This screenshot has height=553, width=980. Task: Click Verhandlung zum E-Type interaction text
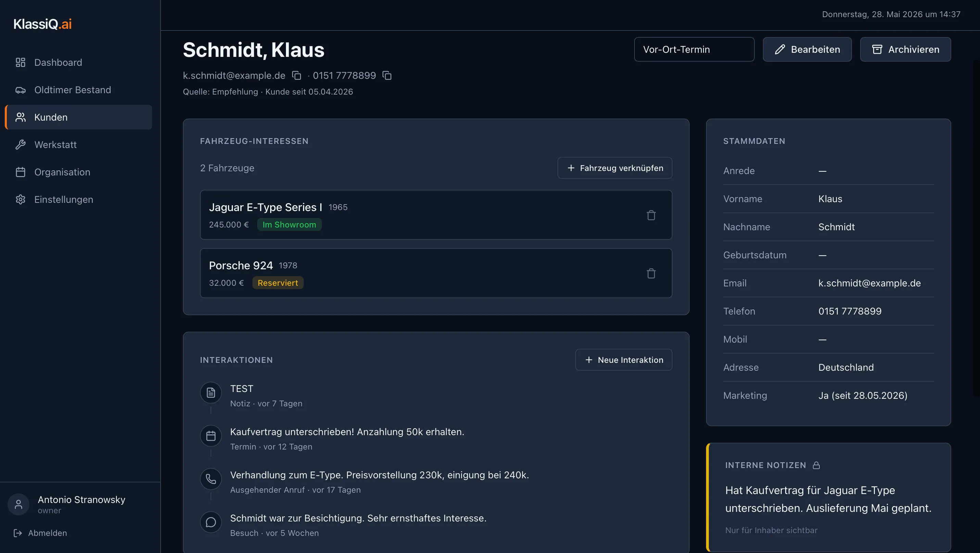tap(379, 475)
